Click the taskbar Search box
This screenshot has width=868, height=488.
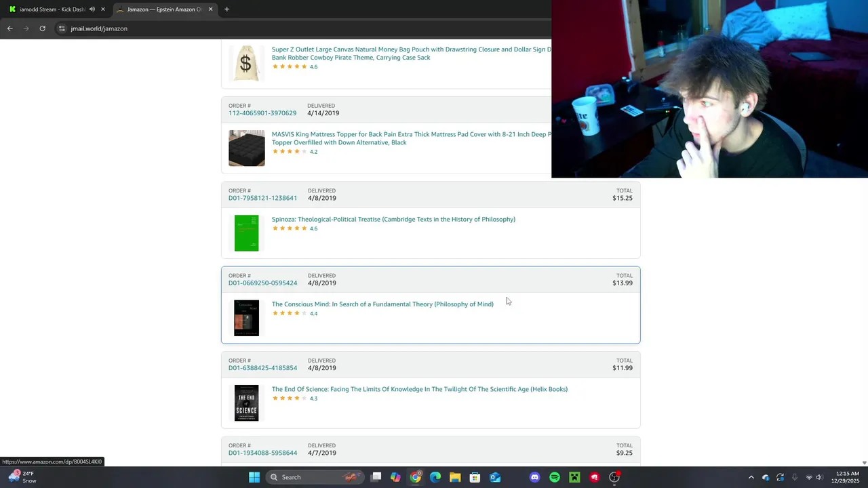[x=315, y=477]
